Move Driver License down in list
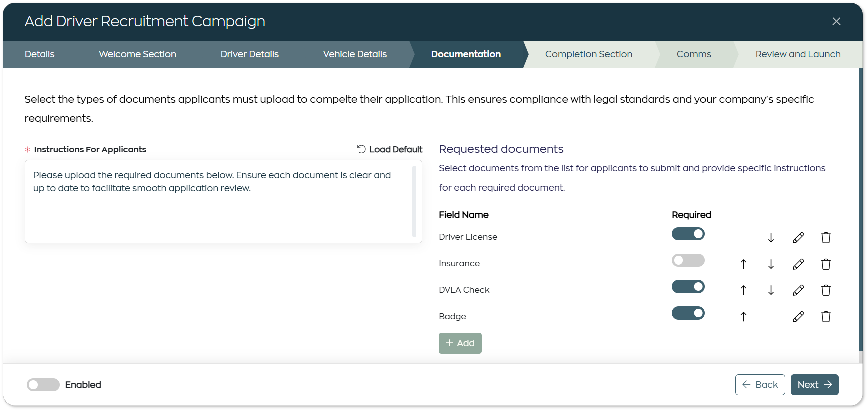Screen dimensions: 868x411 point(771,238)
